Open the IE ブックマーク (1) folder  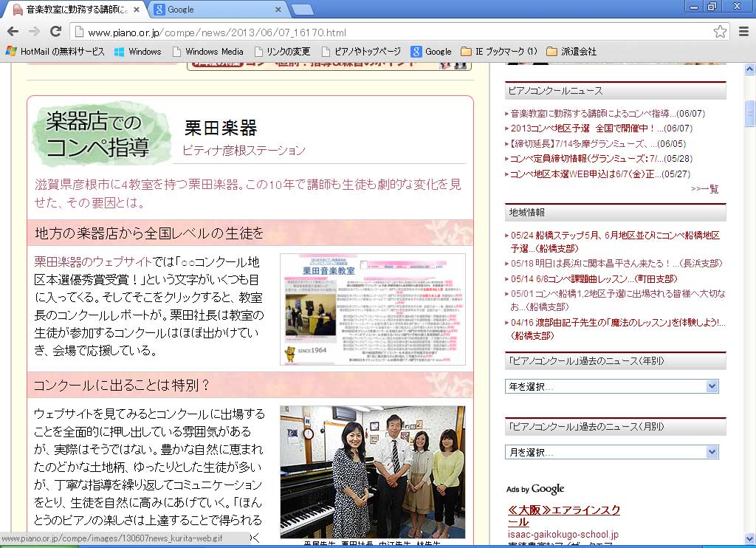(x=499, y=52)
